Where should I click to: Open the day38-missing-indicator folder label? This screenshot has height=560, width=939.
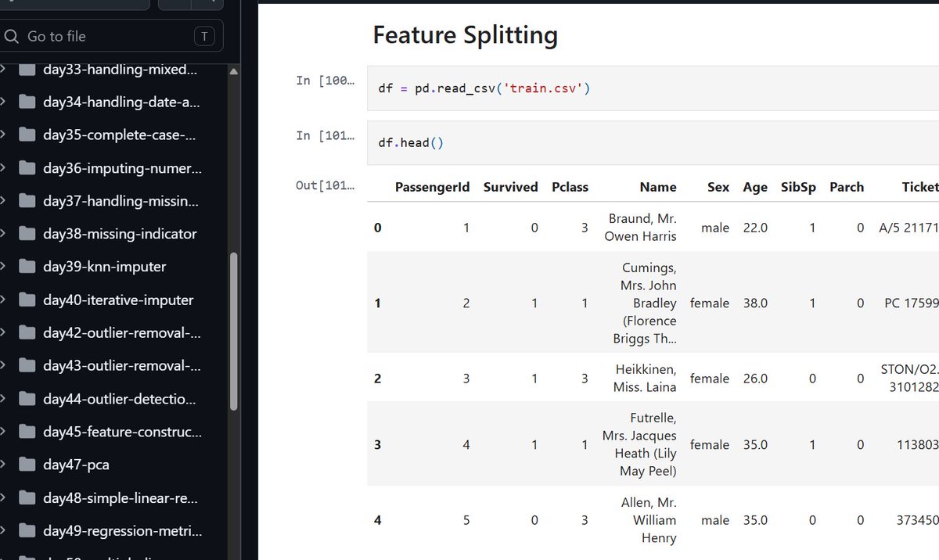pyautogui.click(x=120, y=234)
